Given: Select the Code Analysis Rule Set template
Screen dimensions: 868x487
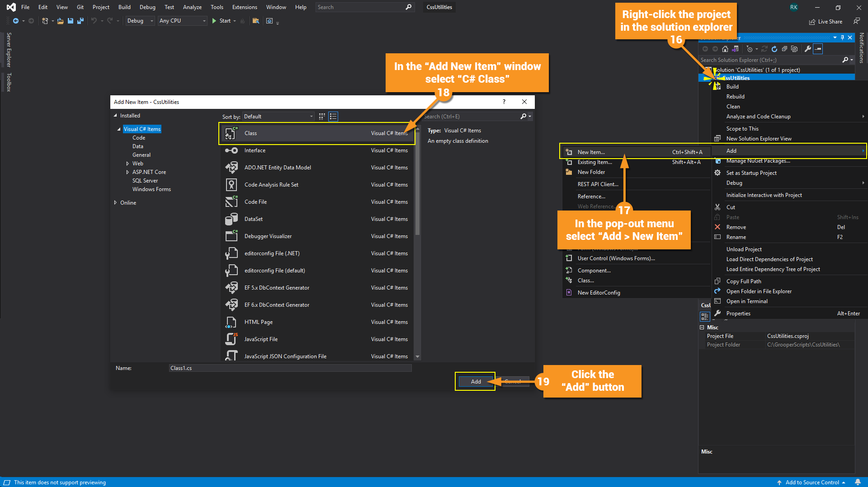Looking at the screenshot, I should [x=316, y=185].
